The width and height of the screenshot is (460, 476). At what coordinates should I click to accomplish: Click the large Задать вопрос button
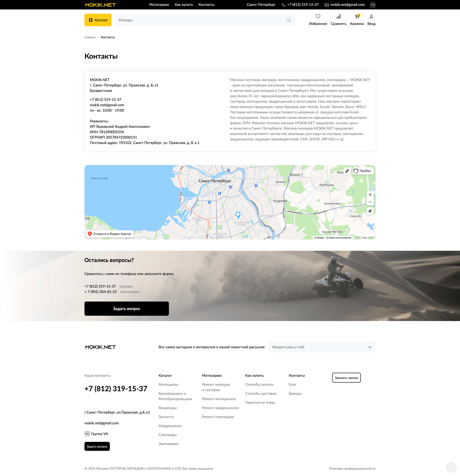[127, 309]
